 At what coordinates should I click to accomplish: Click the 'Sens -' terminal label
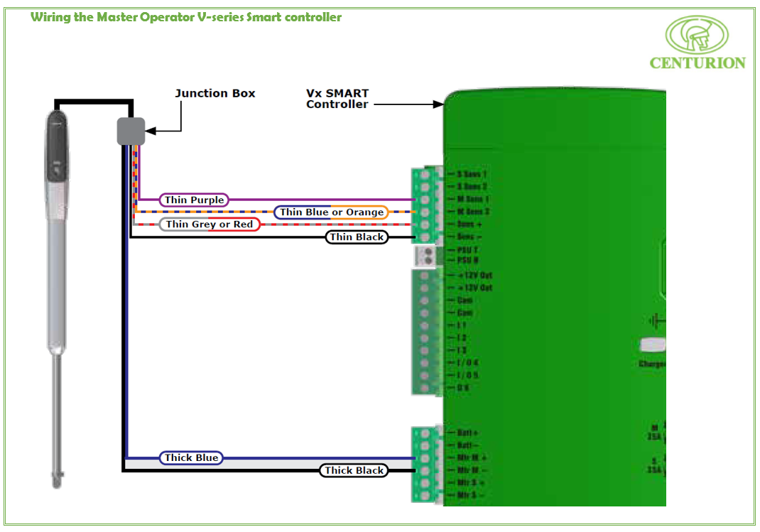469,237
